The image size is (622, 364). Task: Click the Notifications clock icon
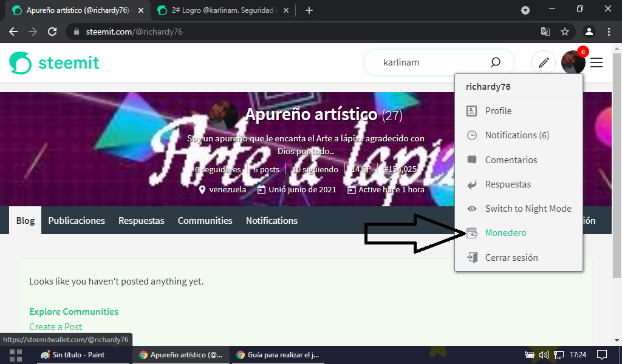point(471,135)
